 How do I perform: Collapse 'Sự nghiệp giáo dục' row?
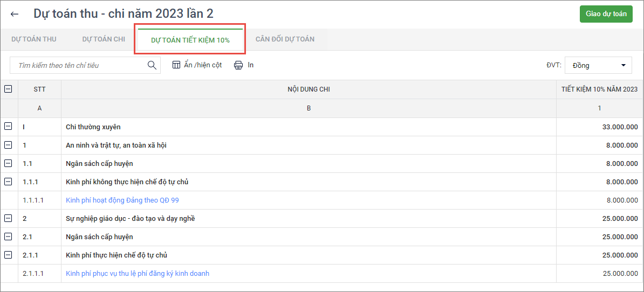8,218
